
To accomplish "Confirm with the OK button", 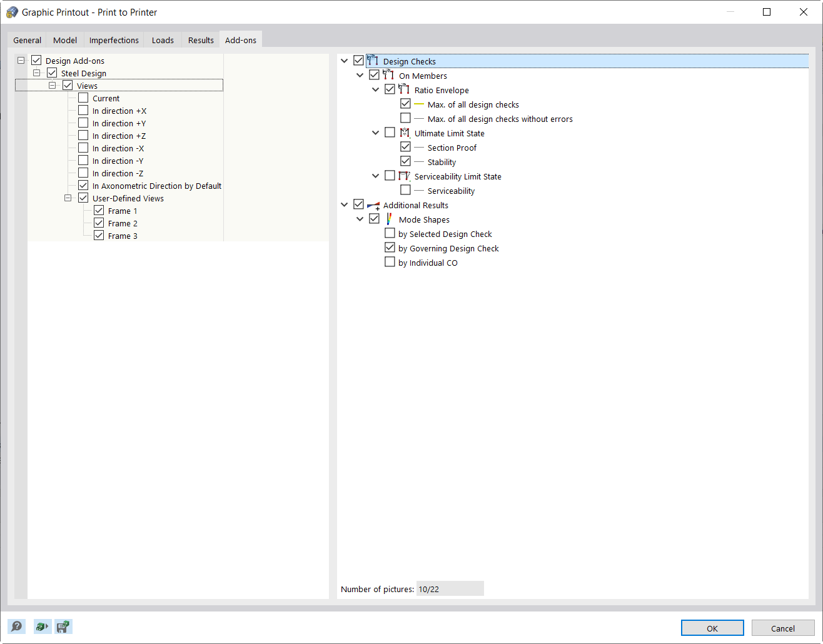I will click(x=712, y=628).
